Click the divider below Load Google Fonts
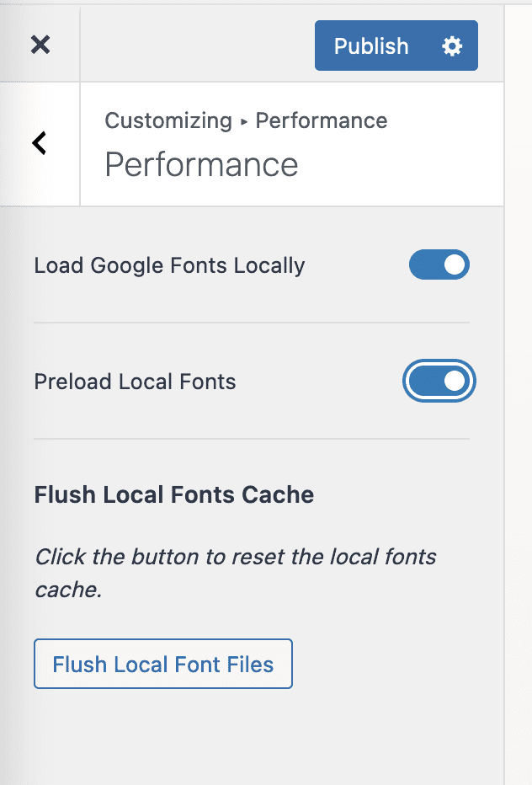 click(252, 323)
